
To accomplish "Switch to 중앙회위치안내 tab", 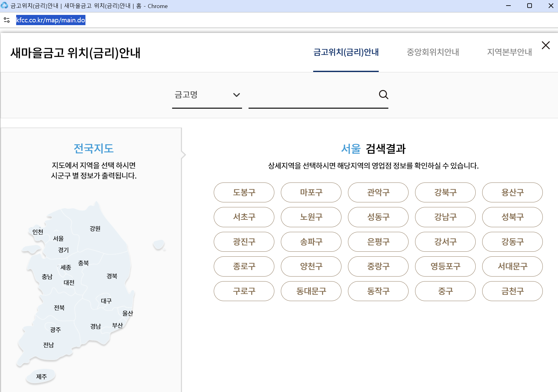I will coord(433,52).
